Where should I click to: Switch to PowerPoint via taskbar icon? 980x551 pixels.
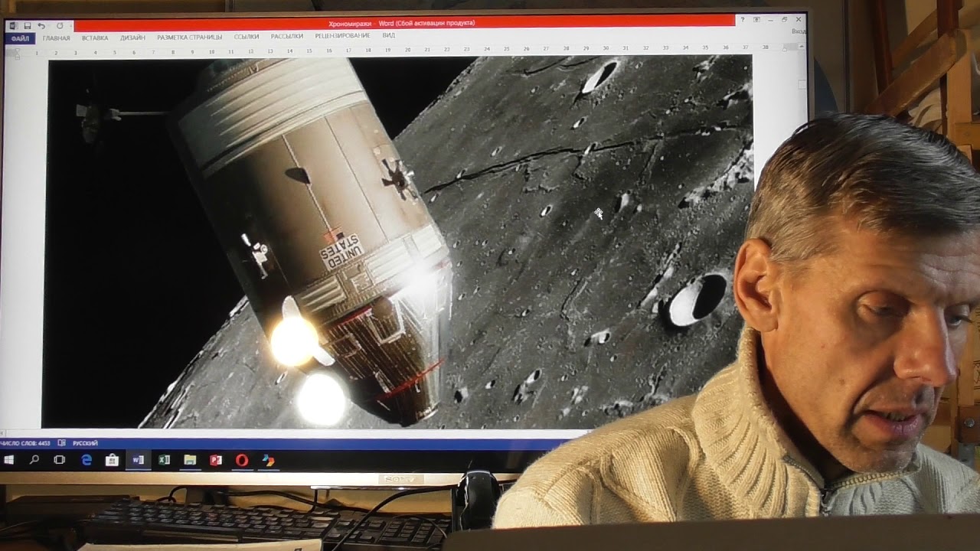pos(216,460)
